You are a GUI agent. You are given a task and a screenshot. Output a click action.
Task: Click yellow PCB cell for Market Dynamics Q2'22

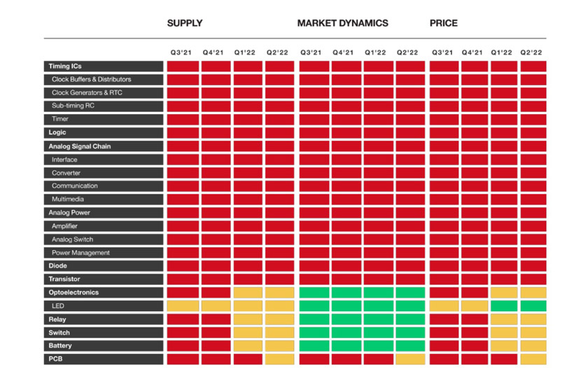coord(410,359)
